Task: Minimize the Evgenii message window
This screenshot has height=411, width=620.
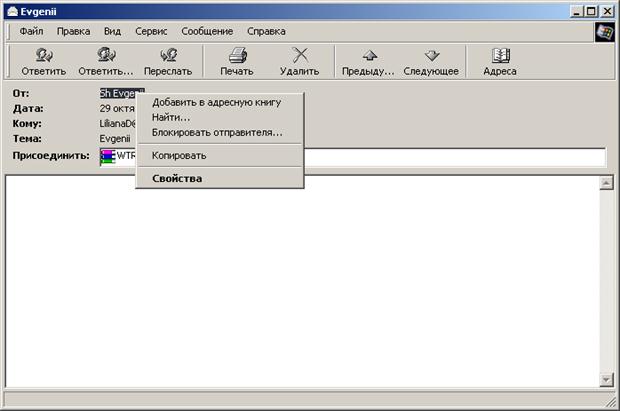Action: 577,11
